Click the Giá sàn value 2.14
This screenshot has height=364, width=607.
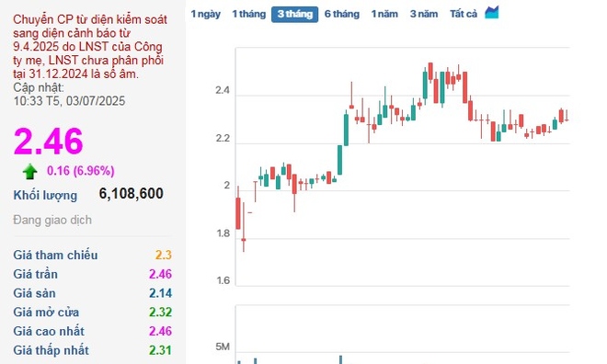point(160,293)
